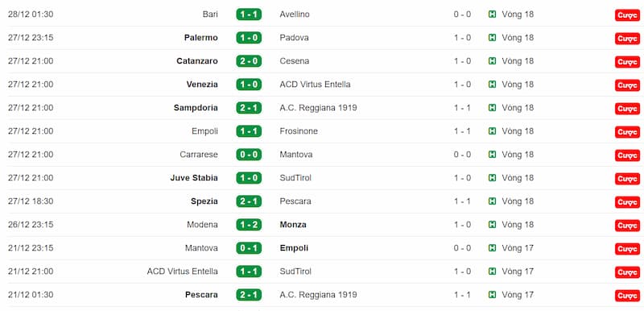Click Cược button for Bari vs Avellino
644x311 pixels.
(627, 15)
